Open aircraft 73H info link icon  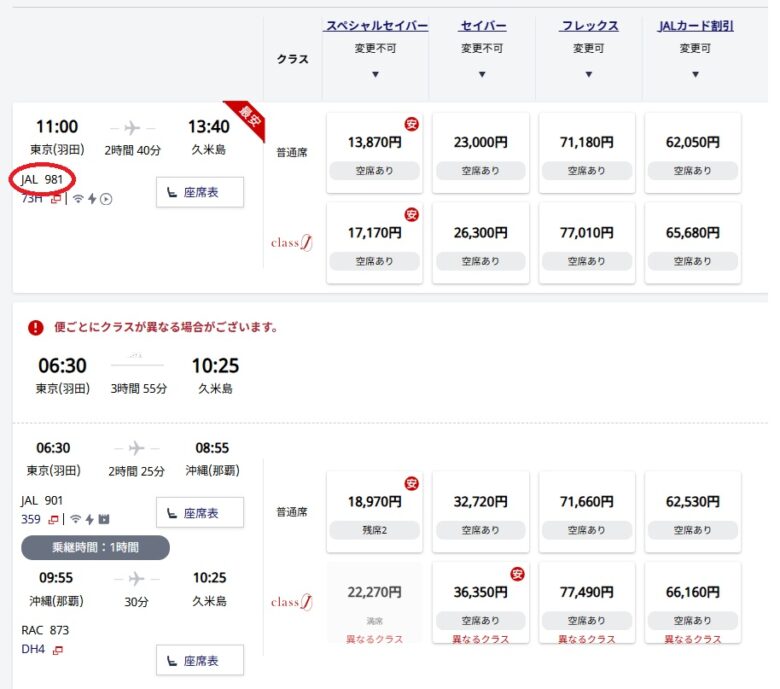[55, 199]
